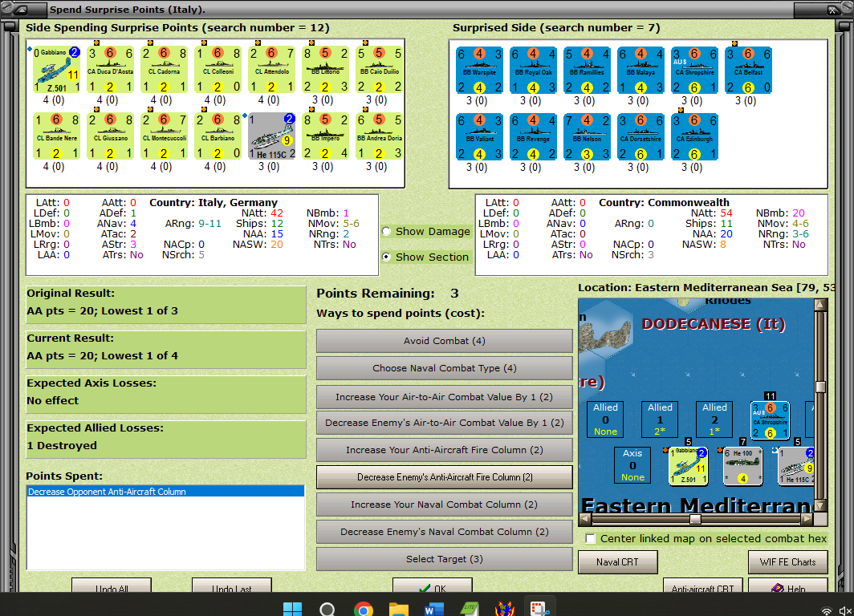Select the BB Malaya counter

[640, 71]
